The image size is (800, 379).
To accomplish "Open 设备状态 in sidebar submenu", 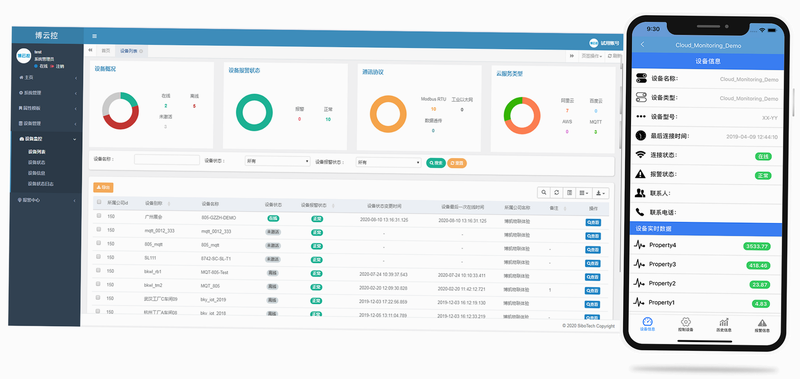I will click(37, 162).
